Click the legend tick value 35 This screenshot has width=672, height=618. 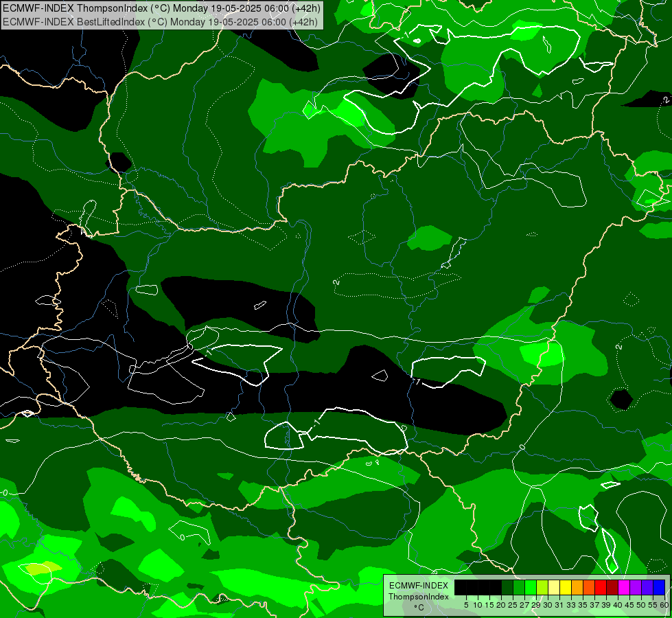(583, 605)
